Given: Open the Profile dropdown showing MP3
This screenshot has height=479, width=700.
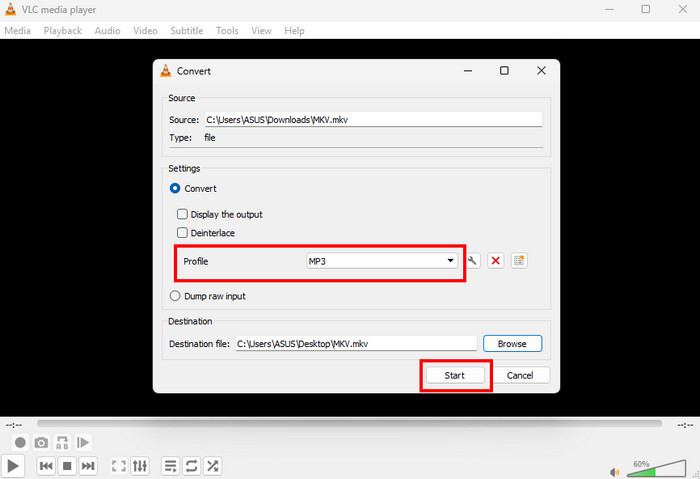Looking at the screenshot, I should pyautogui.click(x=382, y=261).
